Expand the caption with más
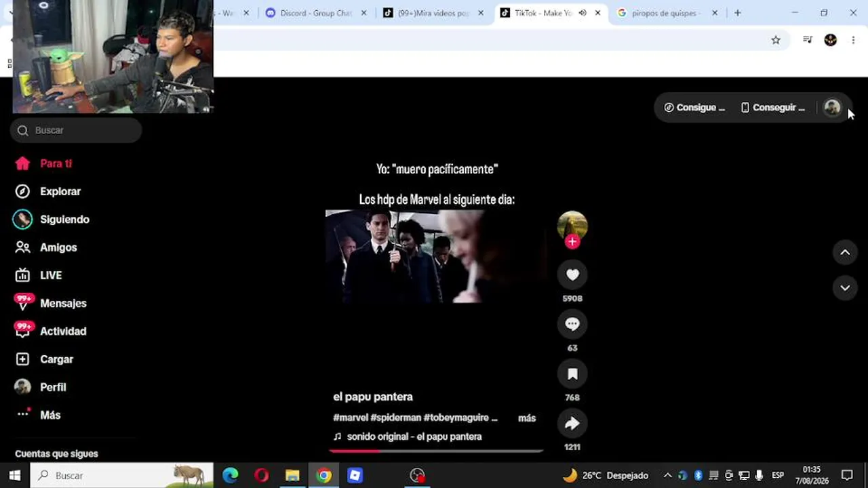 527,418
